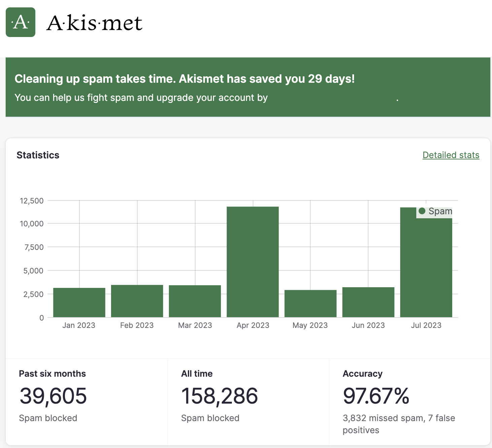The width and height of the screenshot is (492, 448).
Task: Click the Mar 2023 x-axis label
Action: [195, 325]
